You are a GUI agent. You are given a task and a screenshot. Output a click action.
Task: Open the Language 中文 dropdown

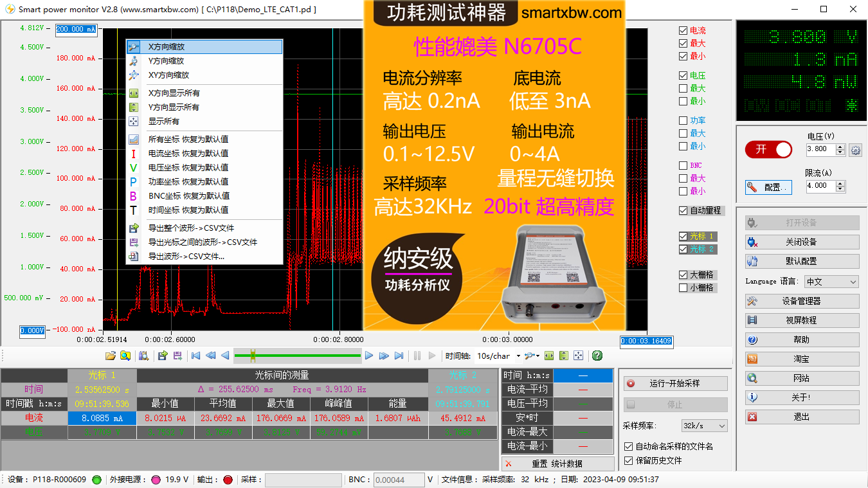[831, 282]
